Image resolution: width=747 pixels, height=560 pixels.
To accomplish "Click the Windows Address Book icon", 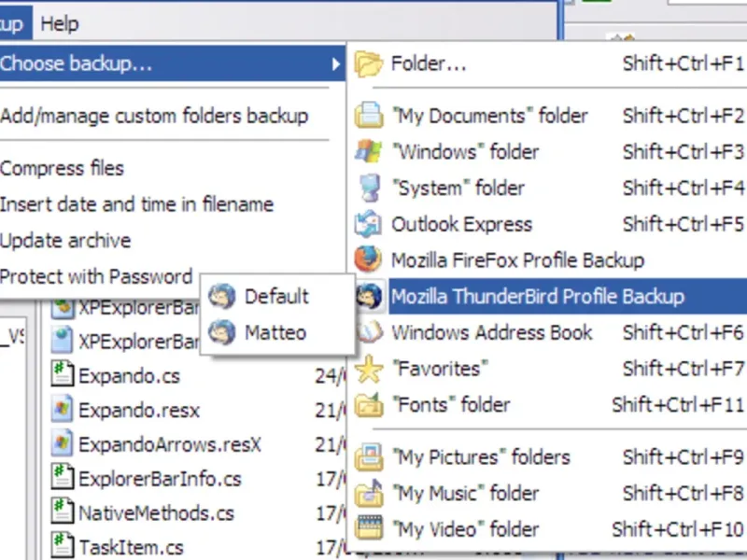I will (x=370, y=333).
